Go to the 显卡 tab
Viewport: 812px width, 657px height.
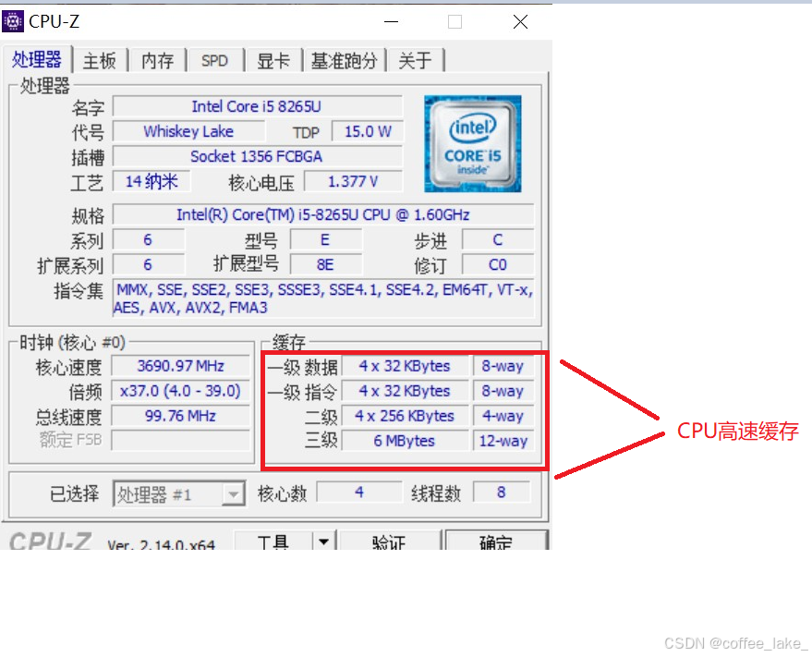coord(273,61)
